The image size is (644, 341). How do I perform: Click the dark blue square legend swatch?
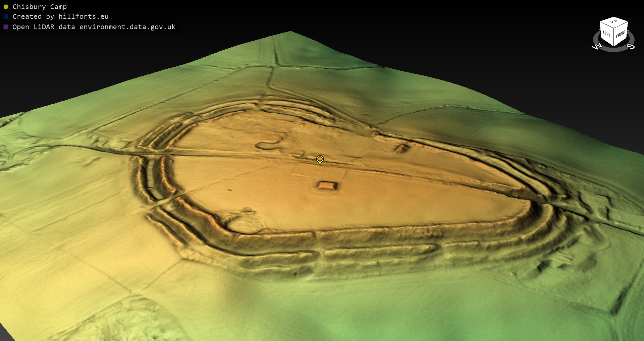pos(6,16)
